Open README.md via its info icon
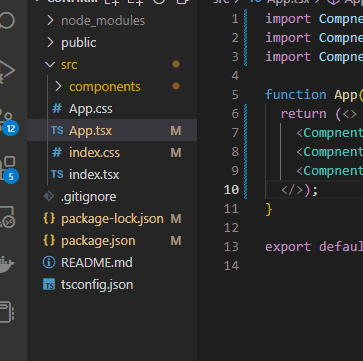Viewport: 363px width, 361px height. tap(49, 263)
